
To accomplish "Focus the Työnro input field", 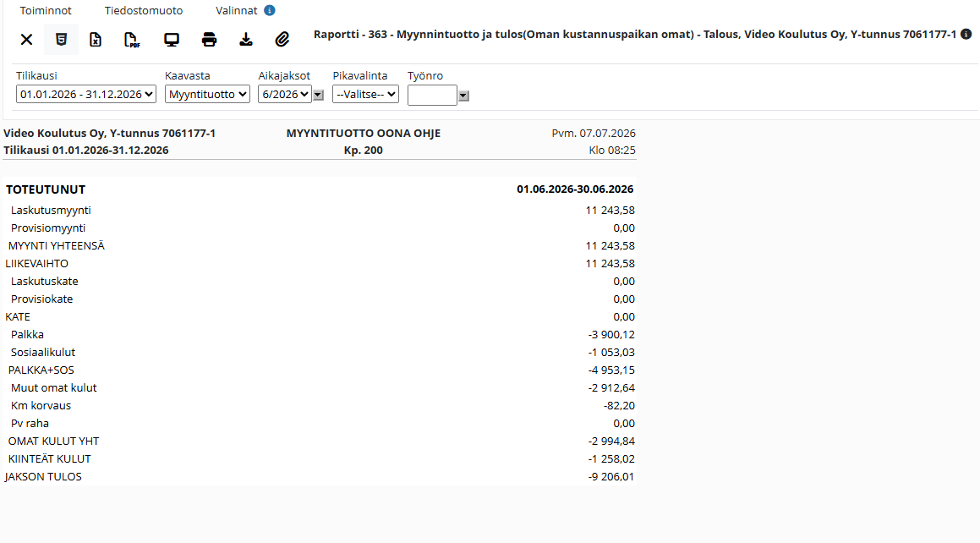I will click(432, 96).
